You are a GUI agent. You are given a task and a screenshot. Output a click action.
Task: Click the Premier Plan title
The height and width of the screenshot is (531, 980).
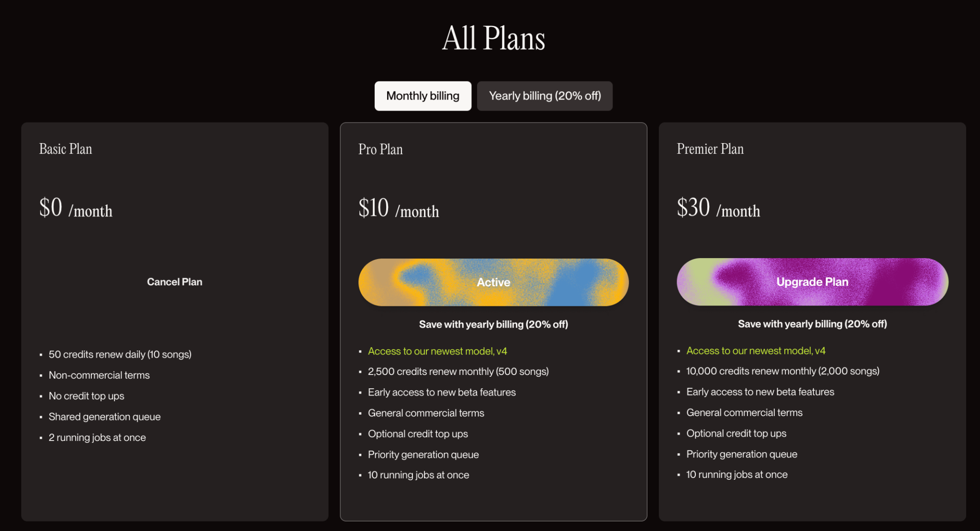click(x=710, y=149)
